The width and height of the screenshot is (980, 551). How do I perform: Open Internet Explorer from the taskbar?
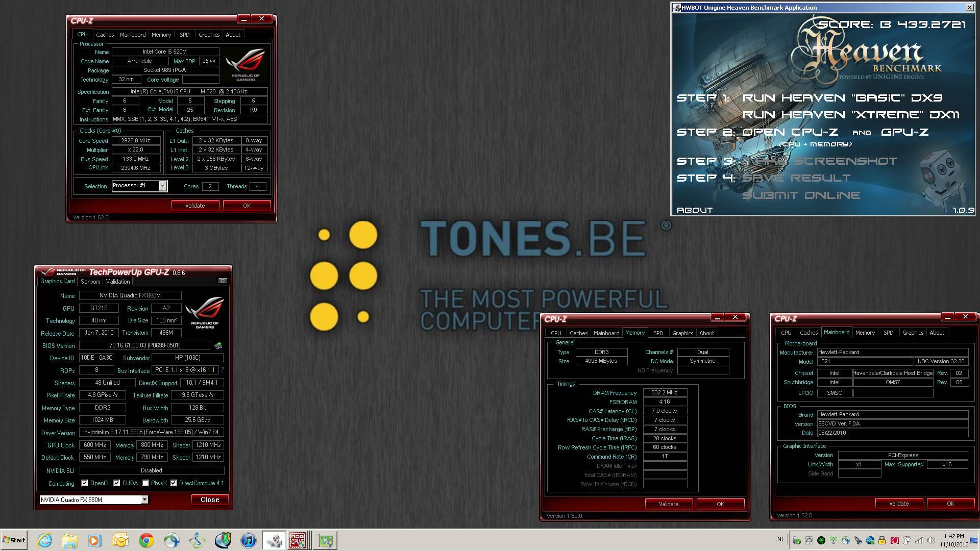pyautogui.click(x=45, y=540)
